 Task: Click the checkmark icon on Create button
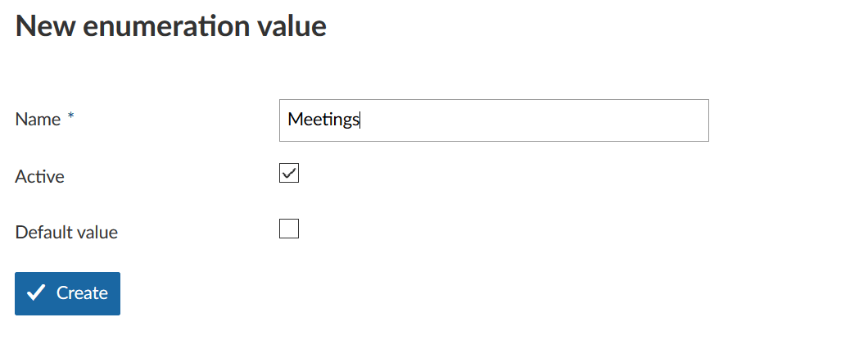pyautogui.click(x=36, y=293)
